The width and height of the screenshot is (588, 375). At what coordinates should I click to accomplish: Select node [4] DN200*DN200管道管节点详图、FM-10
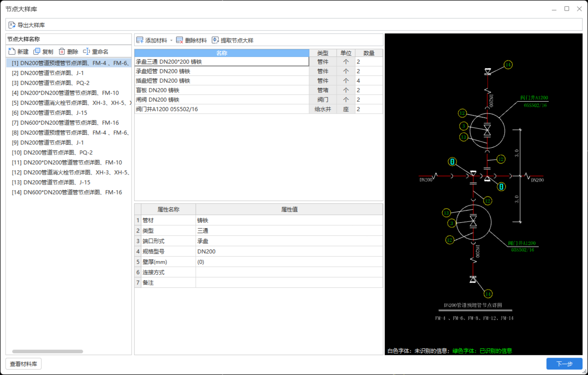(69, 93)
